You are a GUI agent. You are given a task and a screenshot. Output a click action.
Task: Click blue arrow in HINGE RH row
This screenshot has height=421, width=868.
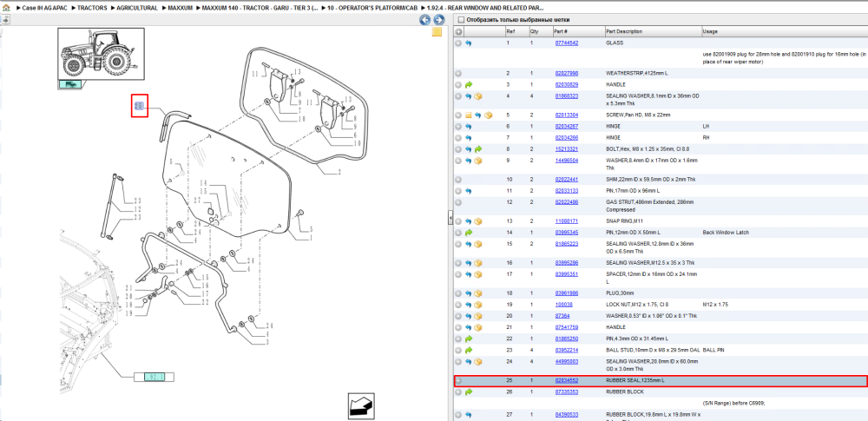point(469,137)
